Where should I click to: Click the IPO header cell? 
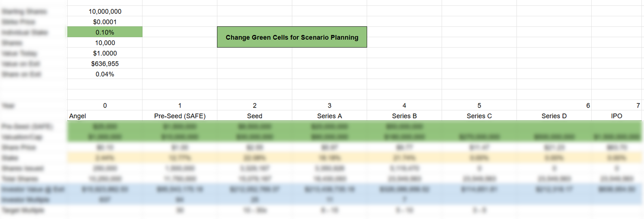[616, 116]
